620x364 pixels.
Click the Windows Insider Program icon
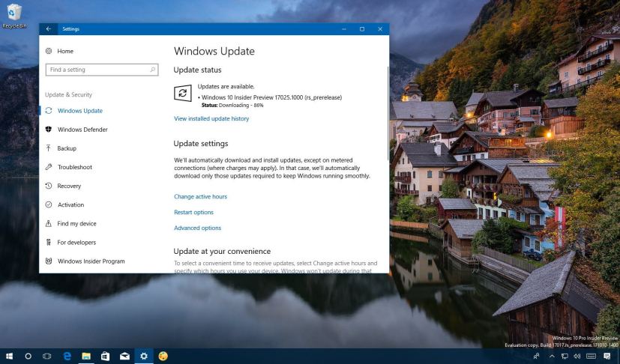49,261
